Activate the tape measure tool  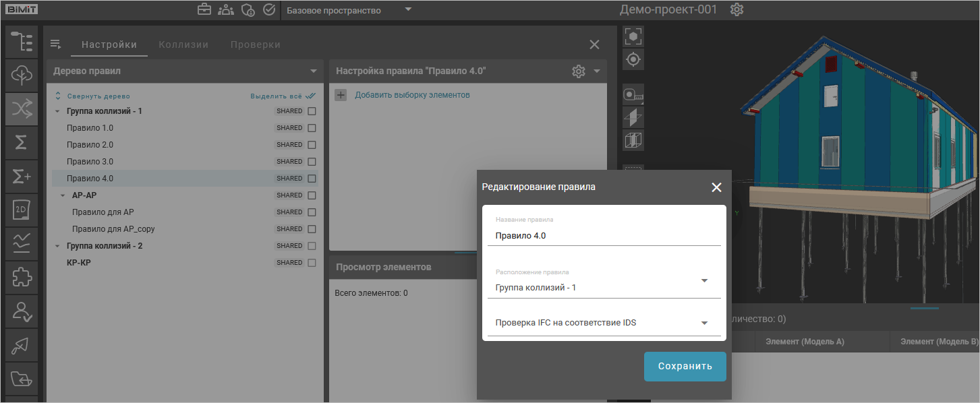click(x=633, y=94)
